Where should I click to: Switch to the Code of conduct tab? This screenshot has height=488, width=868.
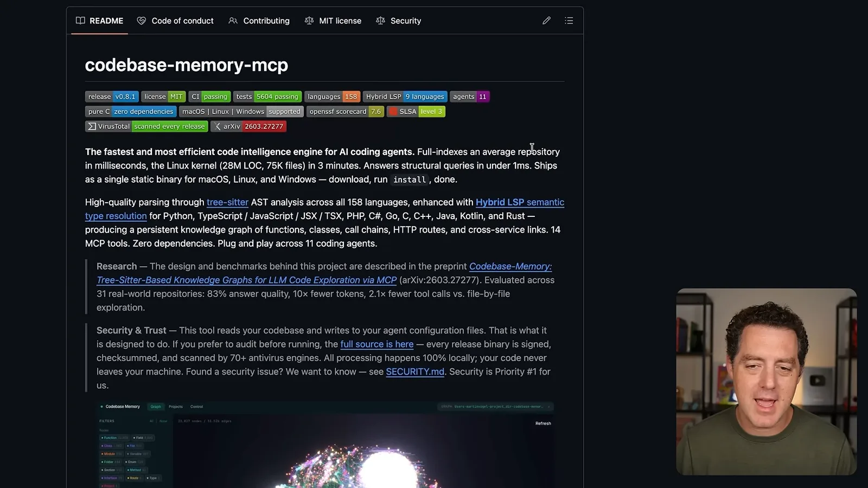(175, 21)
